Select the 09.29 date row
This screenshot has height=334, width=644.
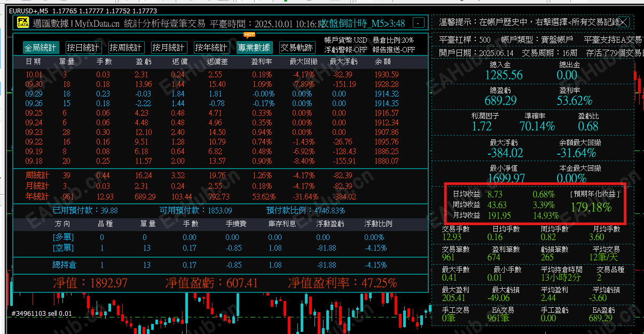pos(220,94)
